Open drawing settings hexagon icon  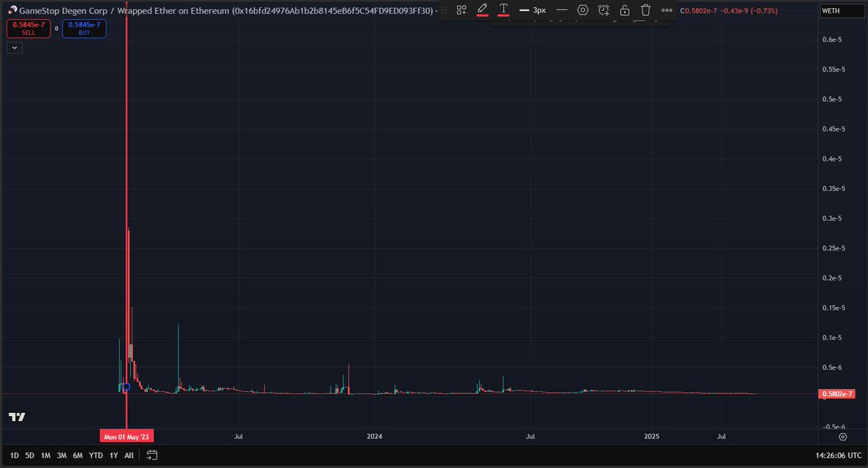(x=583, y=10)
